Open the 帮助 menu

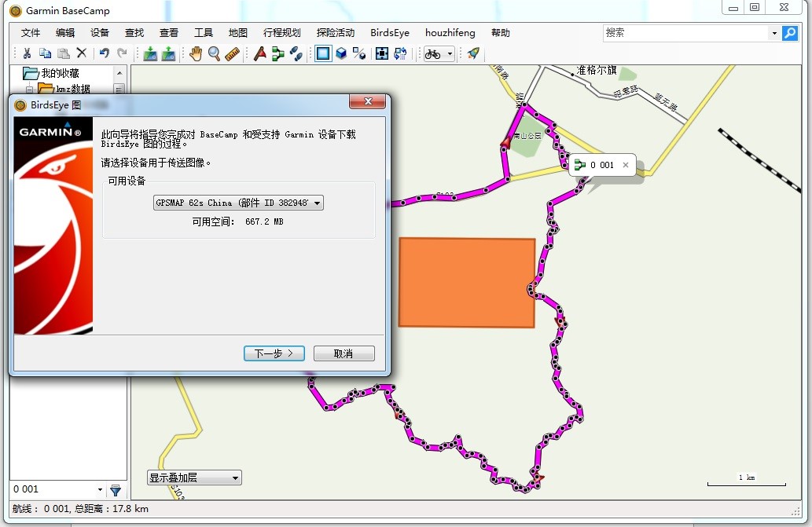pyautogui.click(x=501, y=32)
